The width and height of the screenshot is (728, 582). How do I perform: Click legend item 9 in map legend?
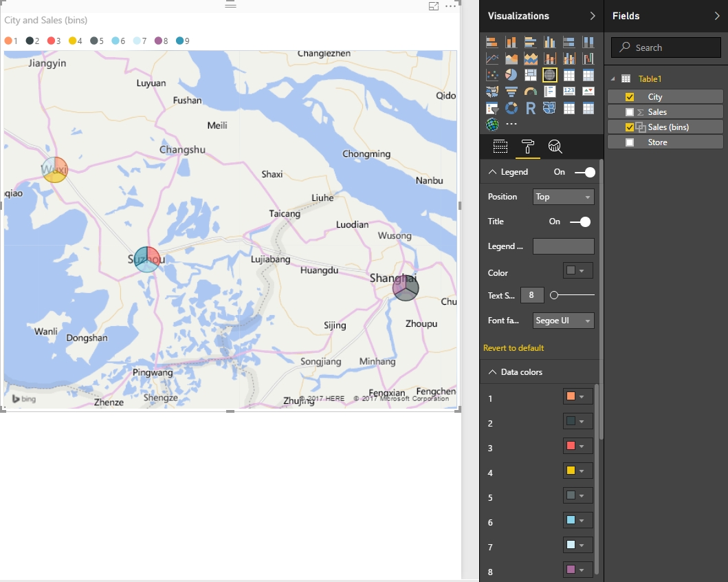click(182, 41)
